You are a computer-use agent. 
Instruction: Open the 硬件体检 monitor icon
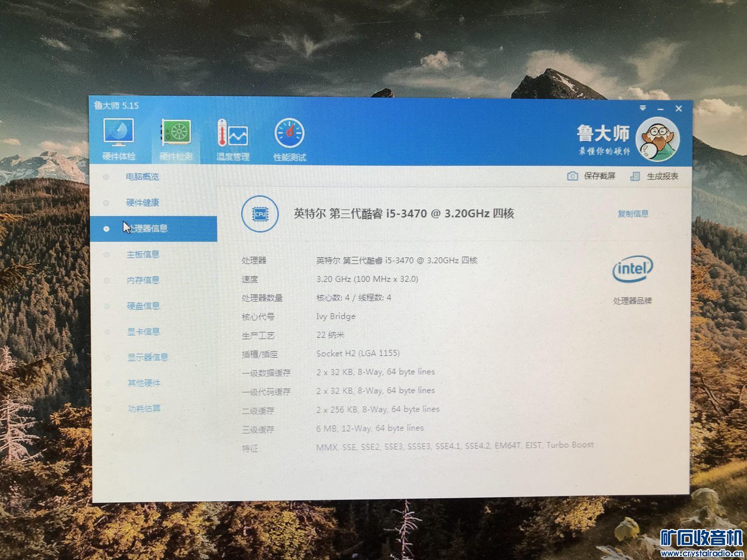[x=118, y=133]
